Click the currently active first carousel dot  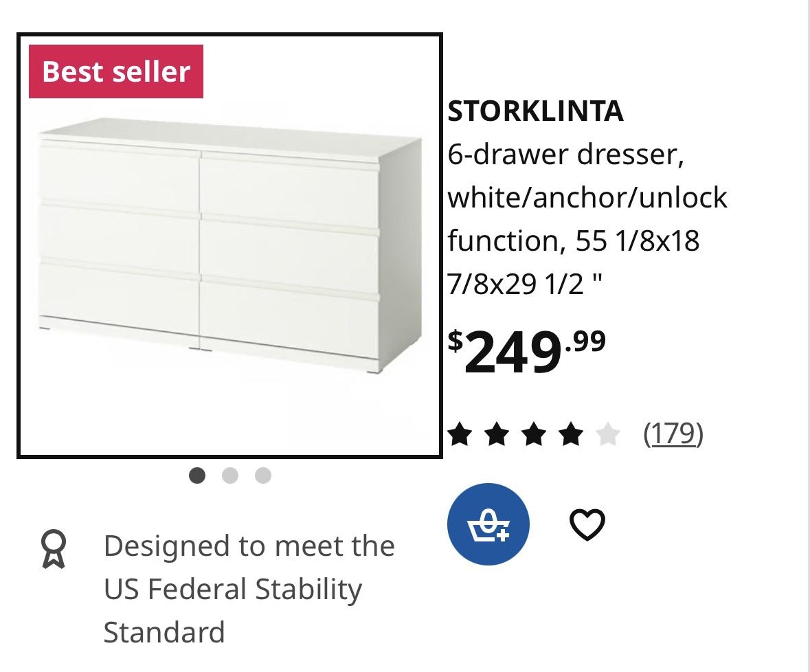(x=198, y=475)
